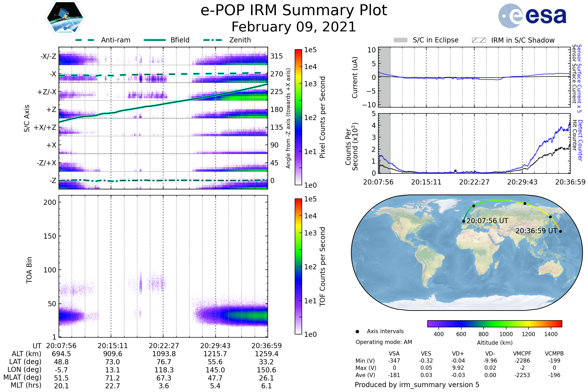Click the Zenith dash-dot legend line
Viewport: 588px width, 392px height.
pos(213,40)
